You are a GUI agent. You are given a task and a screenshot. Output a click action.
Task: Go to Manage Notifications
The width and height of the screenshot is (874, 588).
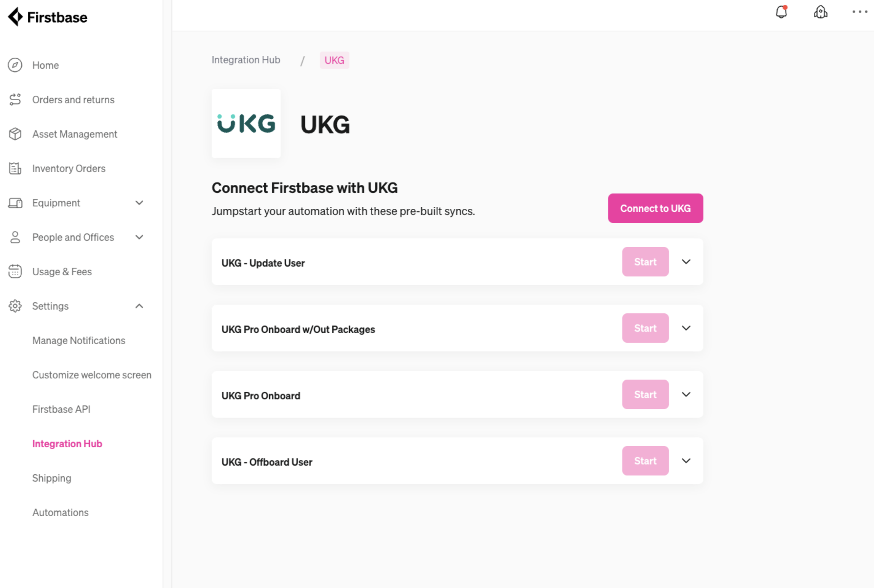(79, 340)
